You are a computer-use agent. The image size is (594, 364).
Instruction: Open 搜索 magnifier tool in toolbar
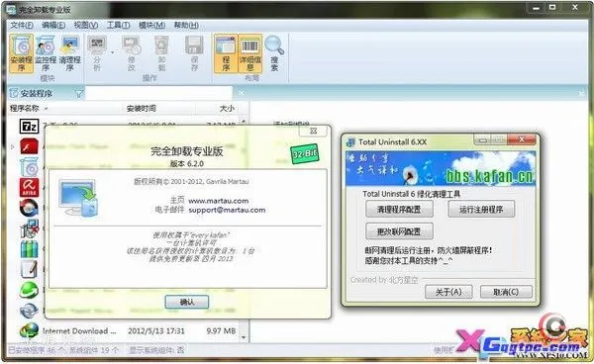pyautogui.click(x=274, y=53)
